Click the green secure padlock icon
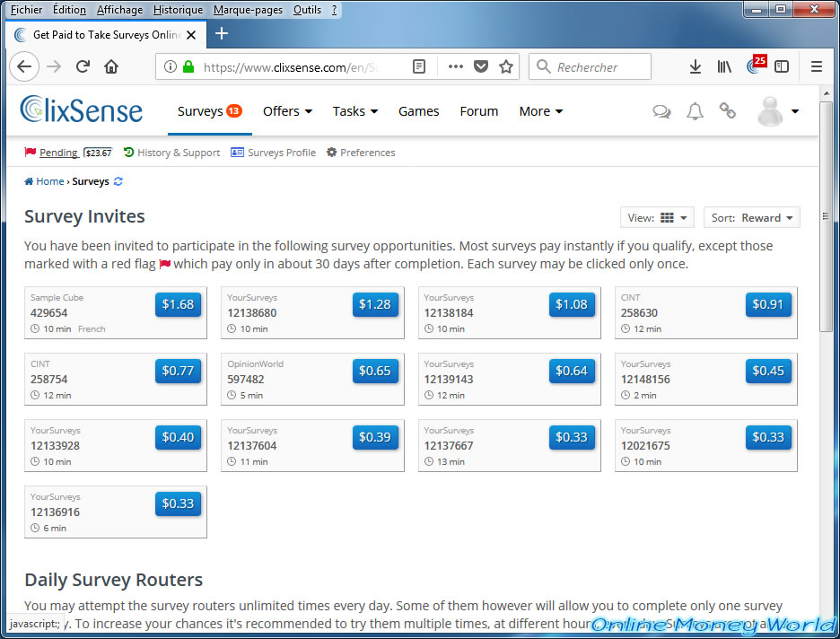This screenshot has height=639, width=840. [x=188, y=66]
